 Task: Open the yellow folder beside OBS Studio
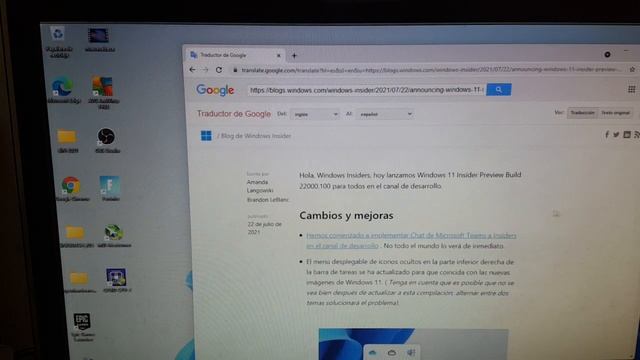67,141
